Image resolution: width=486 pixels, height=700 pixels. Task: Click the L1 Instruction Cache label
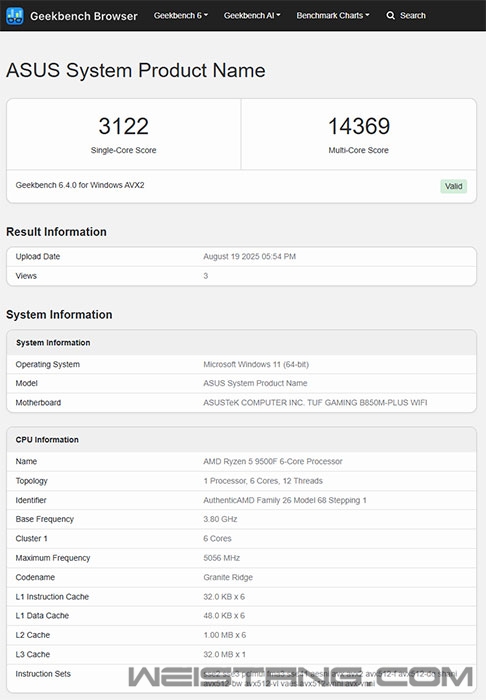coord(52,597)
